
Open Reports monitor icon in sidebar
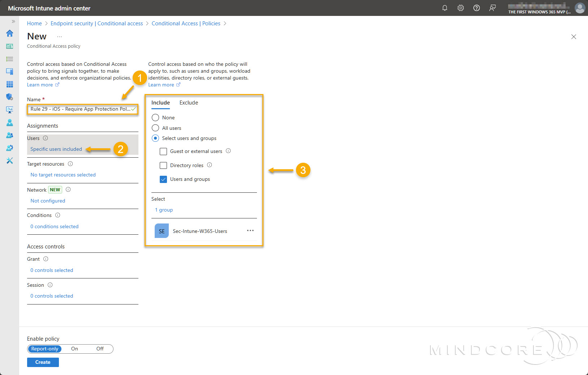9,110
